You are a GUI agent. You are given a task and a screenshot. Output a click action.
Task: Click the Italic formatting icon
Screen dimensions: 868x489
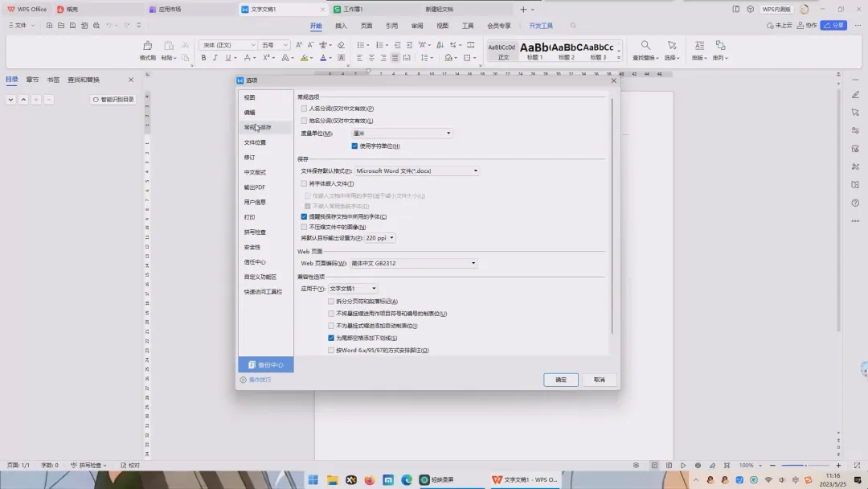click(215, 58)
